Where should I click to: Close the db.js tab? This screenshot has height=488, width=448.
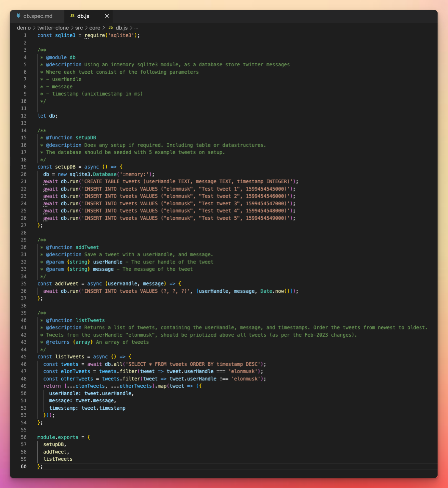tap(106, 15)
